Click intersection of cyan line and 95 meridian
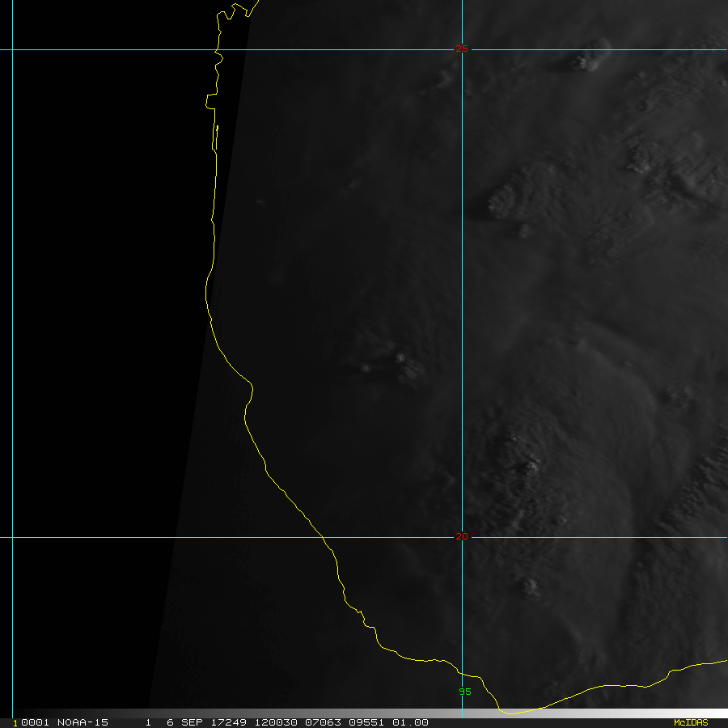 [462, 537]
